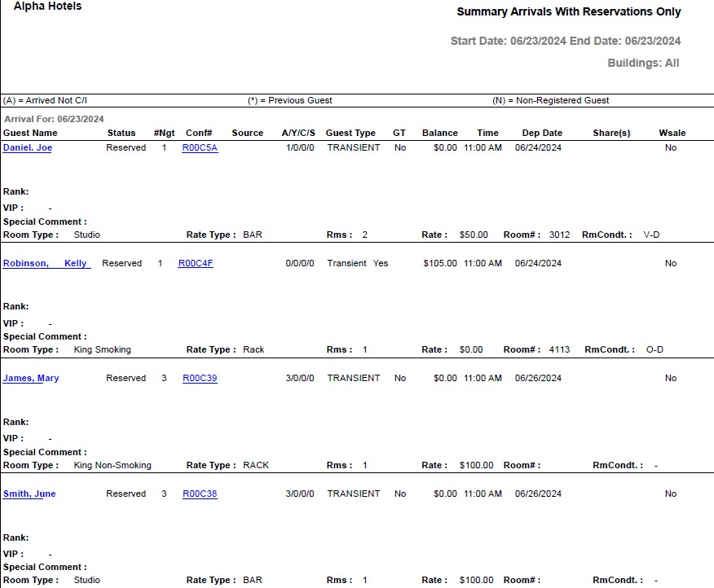Click the Status column header
714x588 pixels.
121,133
